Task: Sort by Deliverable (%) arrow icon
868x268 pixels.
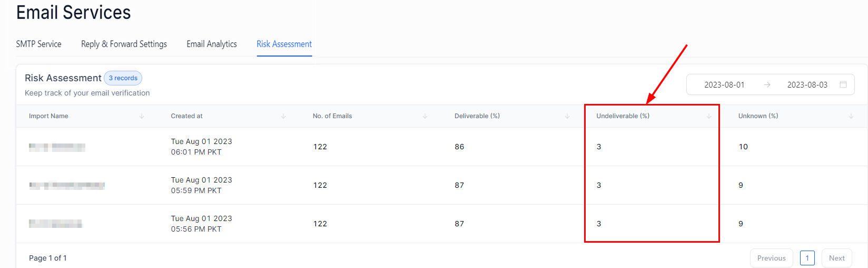Action: [567, 116]
